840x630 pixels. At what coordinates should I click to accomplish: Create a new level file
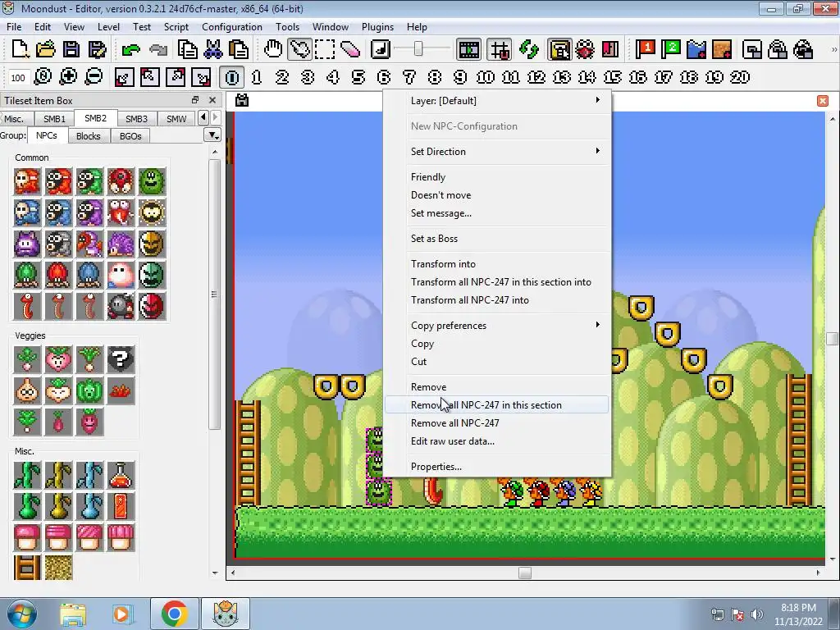[x=20, y=50]
